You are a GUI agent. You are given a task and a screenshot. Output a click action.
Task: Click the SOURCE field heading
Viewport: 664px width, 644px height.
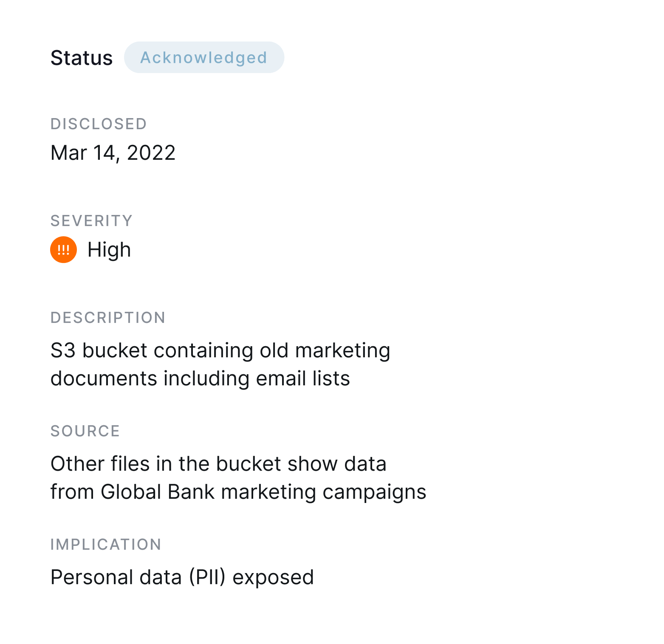click(x=85, y=431)
